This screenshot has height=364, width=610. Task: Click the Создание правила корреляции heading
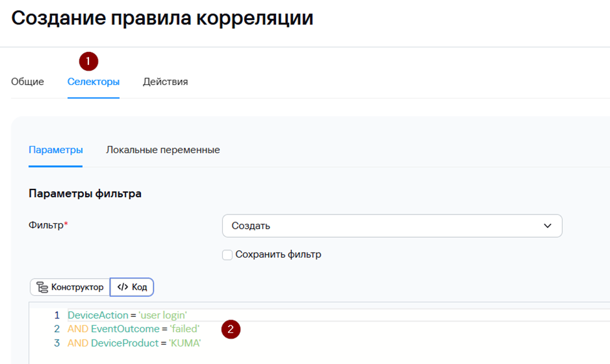click(162, 18)
